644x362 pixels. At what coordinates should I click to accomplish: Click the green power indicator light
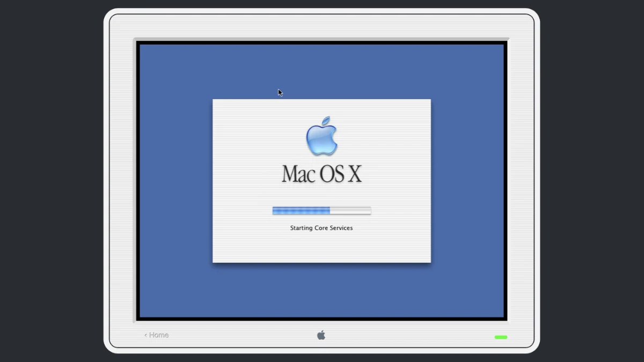point(501,337)
